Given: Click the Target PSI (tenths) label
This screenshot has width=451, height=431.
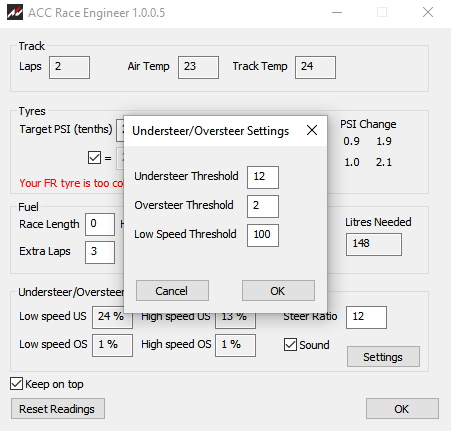Looking at the screenshot, I should click(66, 129).
